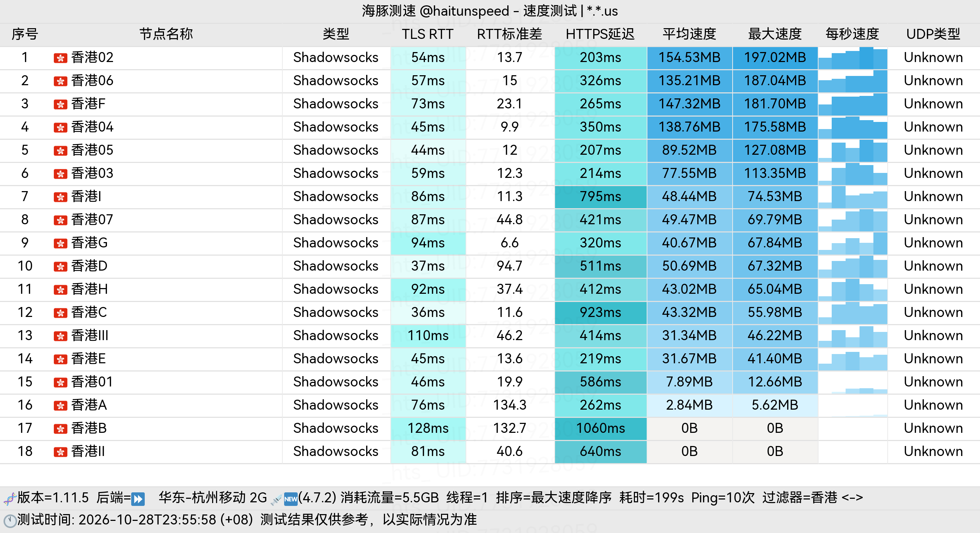Click the UDP类型 column header
Viewport: 980px width, 533px height.
(x=933, y=34)
